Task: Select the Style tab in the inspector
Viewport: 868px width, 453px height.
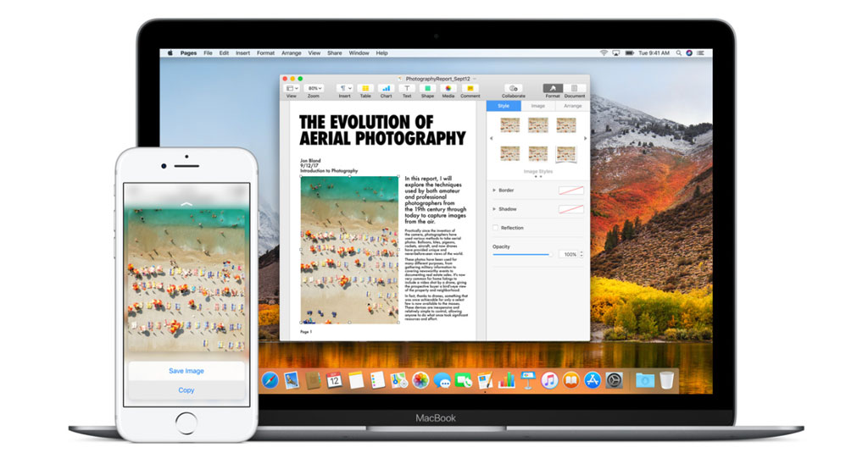Action: 504,106
